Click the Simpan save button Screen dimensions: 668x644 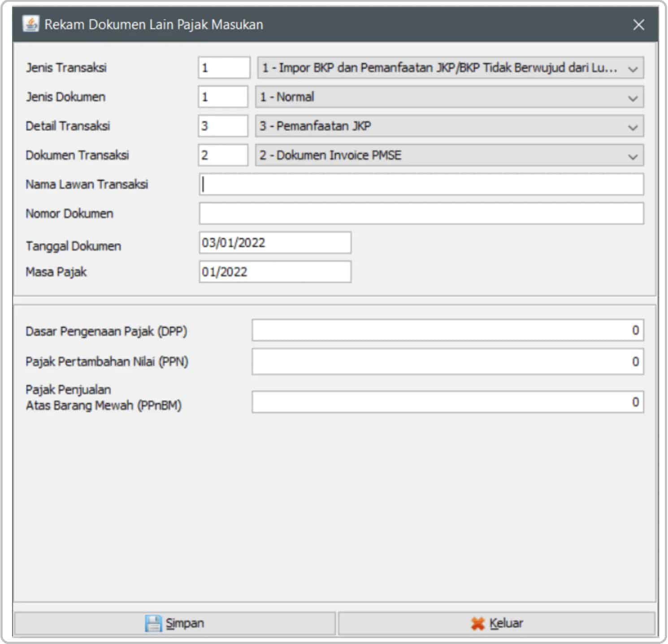[x=175, y=623]
